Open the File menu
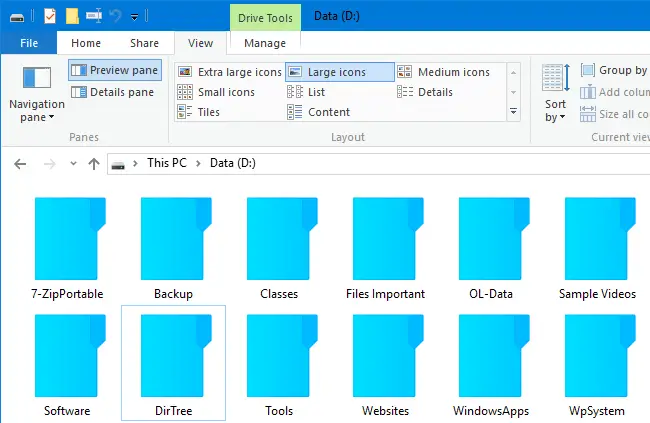 [29, 43]
